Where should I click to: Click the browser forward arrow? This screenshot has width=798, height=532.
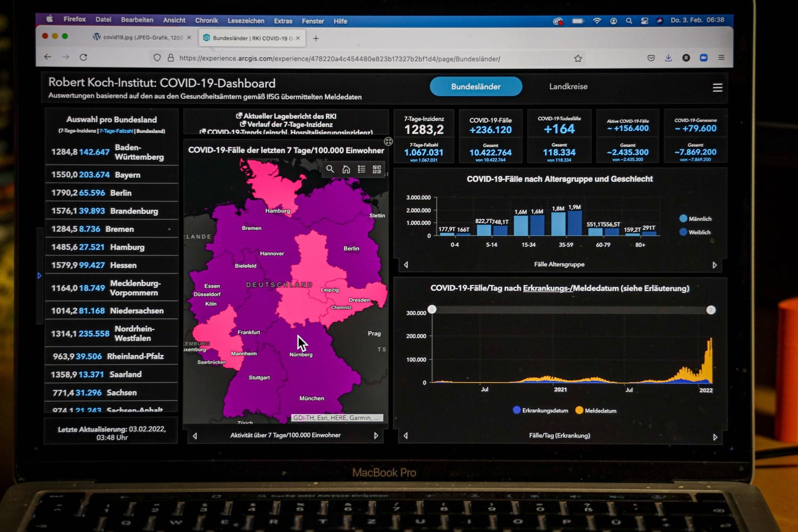point(66,57)
